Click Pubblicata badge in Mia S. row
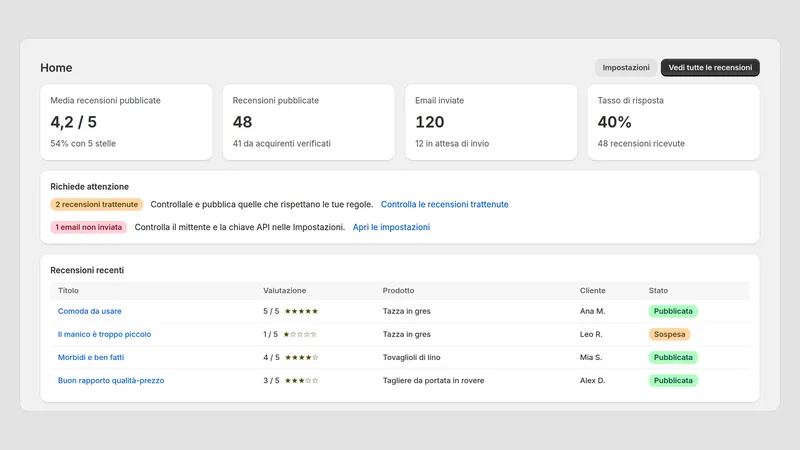 point(673,357)
